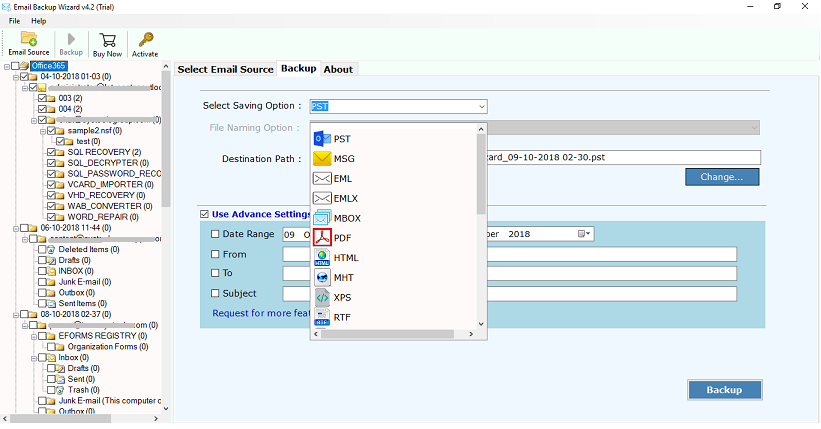Collapse the 06-10-2018 11-44 node
Screen dimensions: 821x429
[16, 228]
